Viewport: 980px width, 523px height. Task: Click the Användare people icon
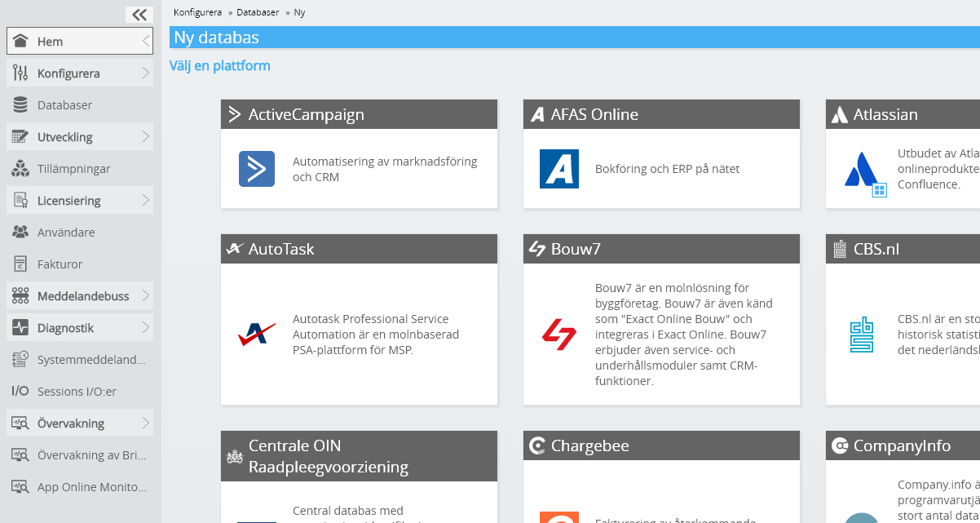[x=21, y=232]
